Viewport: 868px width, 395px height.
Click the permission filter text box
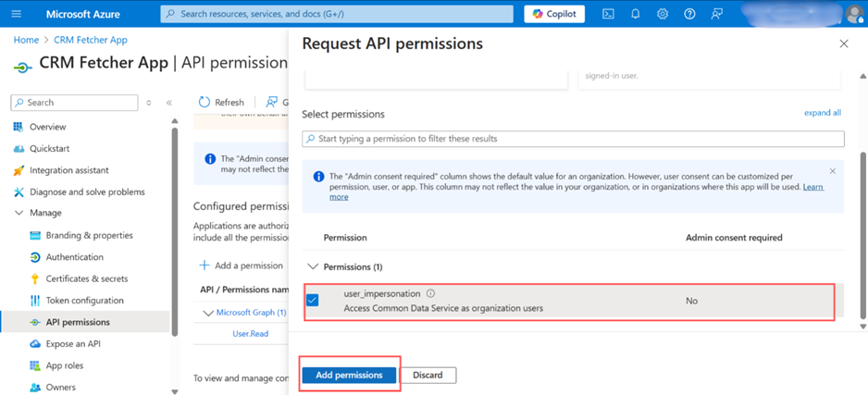573,139
